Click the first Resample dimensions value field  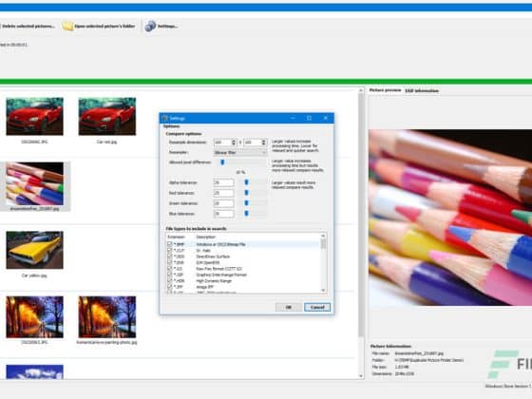click(222, 142)
